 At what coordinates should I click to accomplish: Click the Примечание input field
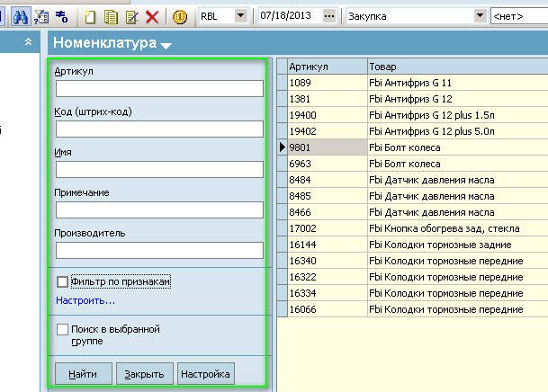point(159,209)
